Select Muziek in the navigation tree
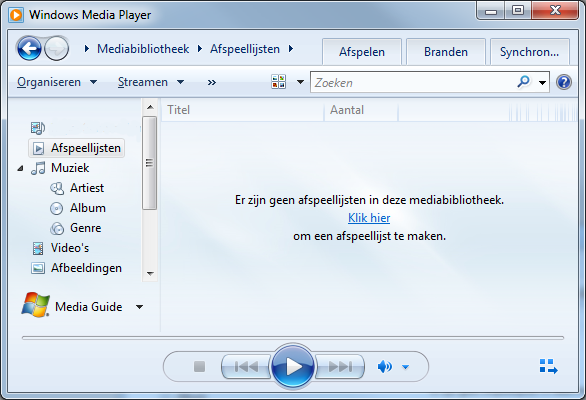Viewport: 586px width, 400px height. [70, 168]
